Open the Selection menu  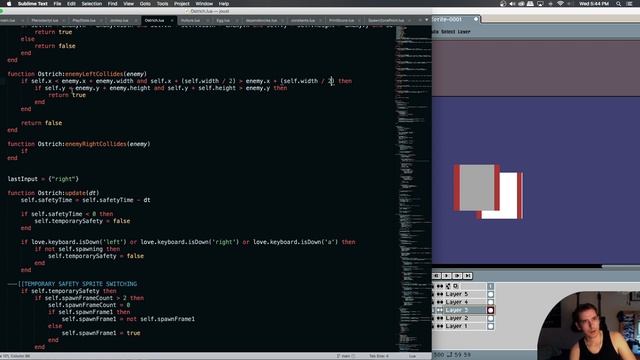coord(91,4)
